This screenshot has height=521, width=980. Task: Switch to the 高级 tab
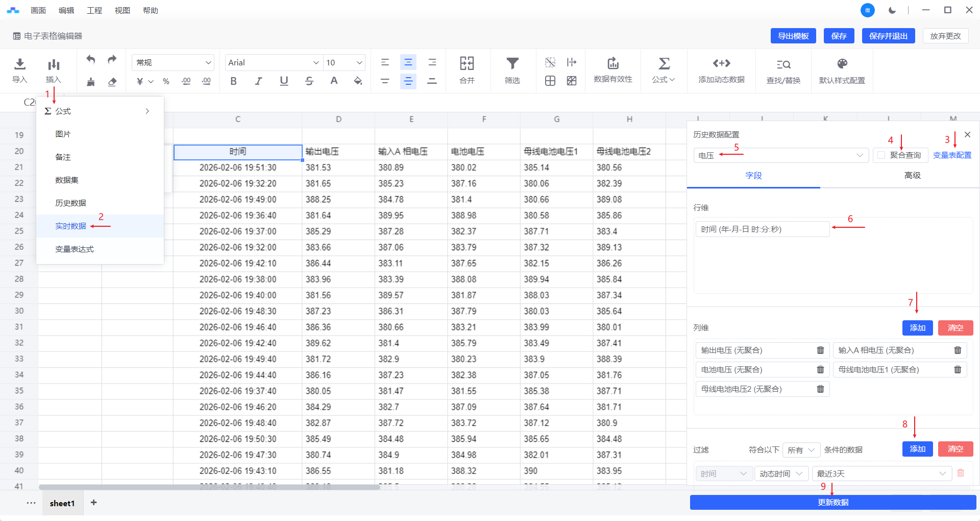(x=912, y=175)
